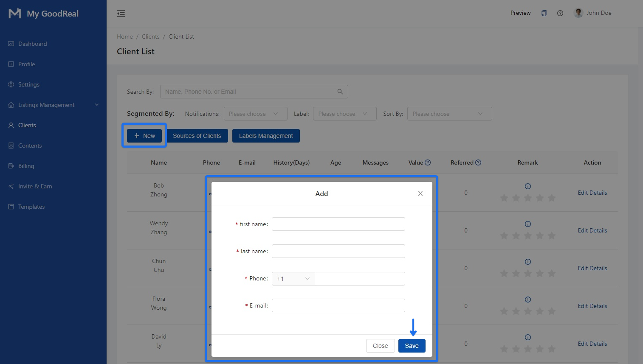Open the Notifications dropdown filter

(x=255, y=114)
